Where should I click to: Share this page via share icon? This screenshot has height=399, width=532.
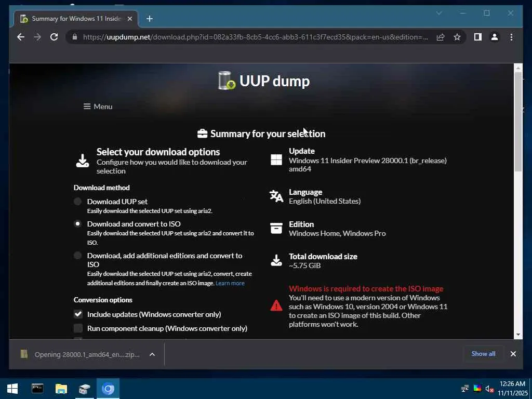point(441,37)
